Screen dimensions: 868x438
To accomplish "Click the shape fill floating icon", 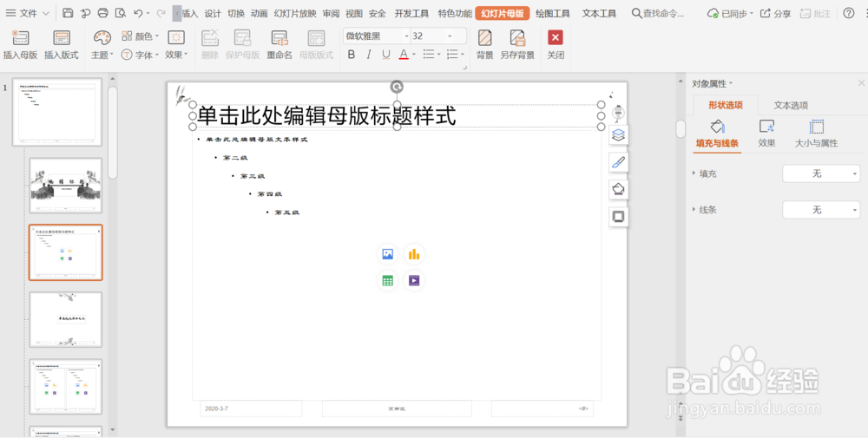I will point(618,189).
